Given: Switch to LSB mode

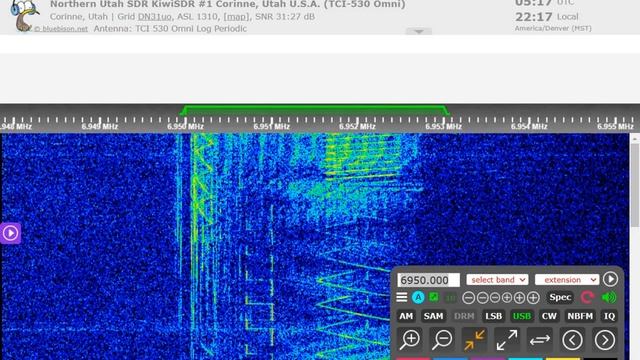Looking at the screenshot, I should pos(493,316).
